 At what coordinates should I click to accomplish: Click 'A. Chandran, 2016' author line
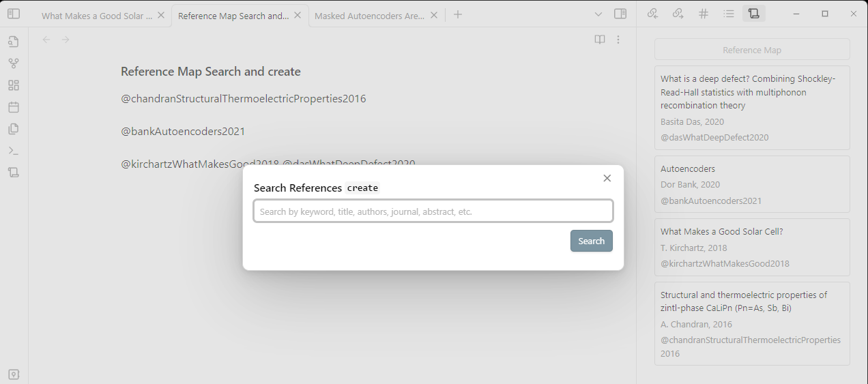(696, 325)
